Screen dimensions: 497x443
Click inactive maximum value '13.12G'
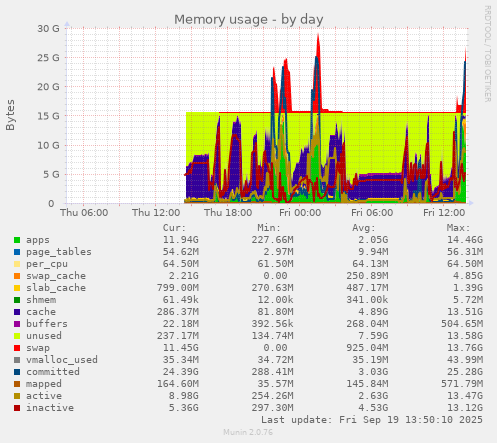pyautogui.click(x=465, y=408)
